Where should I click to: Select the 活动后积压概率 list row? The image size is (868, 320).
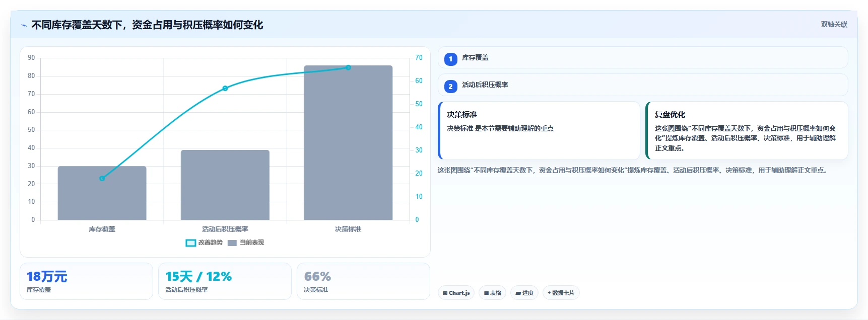coord(643,85)
